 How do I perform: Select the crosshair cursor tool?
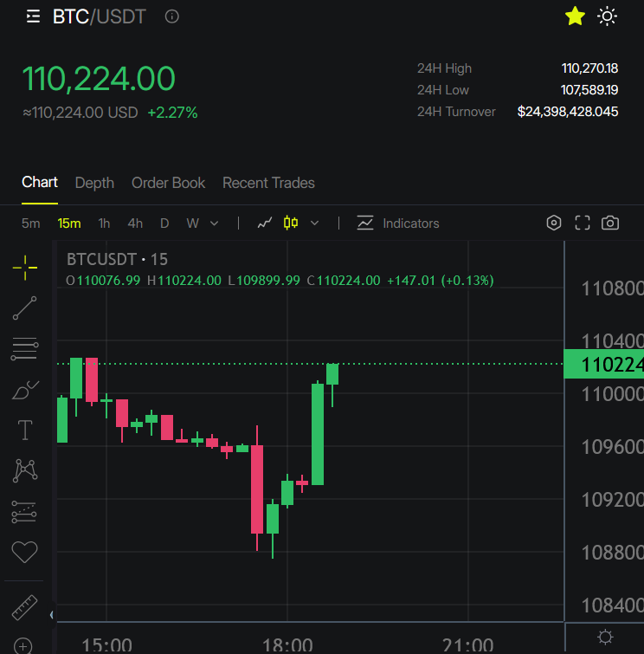point(25,268)
